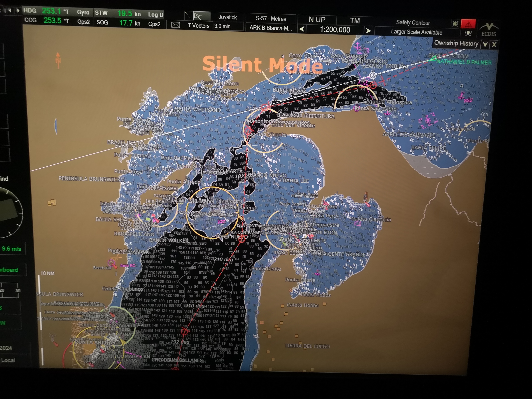Image resolution: width=532 pixels, height=399 pixels.
Task: Toggle the N UP orientation mode
Action: pyautogui.click(x=317, y=20)
